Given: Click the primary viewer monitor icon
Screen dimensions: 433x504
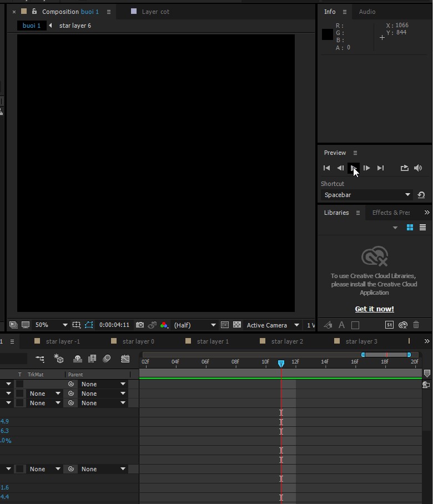Looking at the screenshot, I should [x=26, y=325].
